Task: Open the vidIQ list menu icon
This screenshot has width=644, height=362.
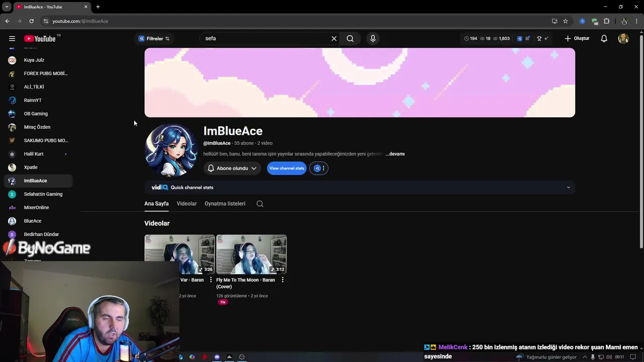Action: coord(527,39)
